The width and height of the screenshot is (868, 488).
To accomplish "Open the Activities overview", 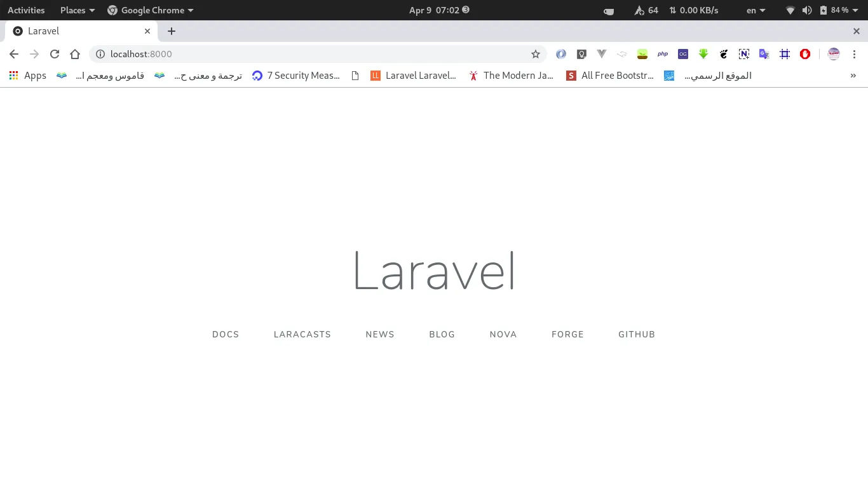I will click(x=26, y=10).
